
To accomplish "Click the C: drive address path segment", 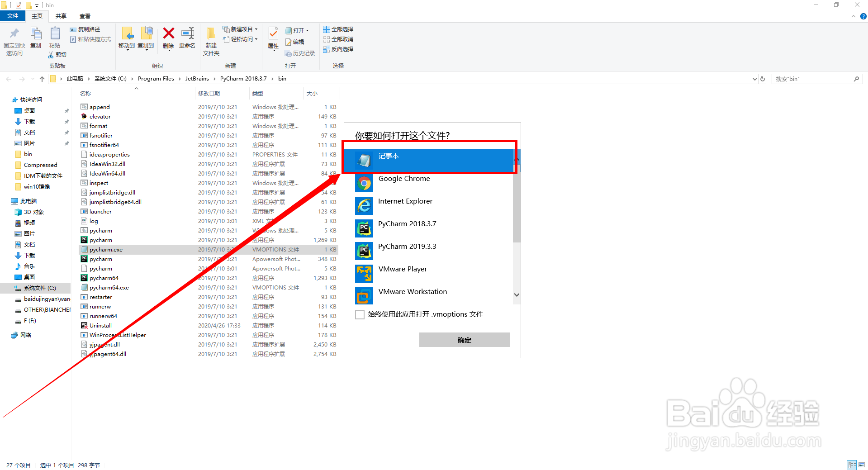I will pos(110,79).
